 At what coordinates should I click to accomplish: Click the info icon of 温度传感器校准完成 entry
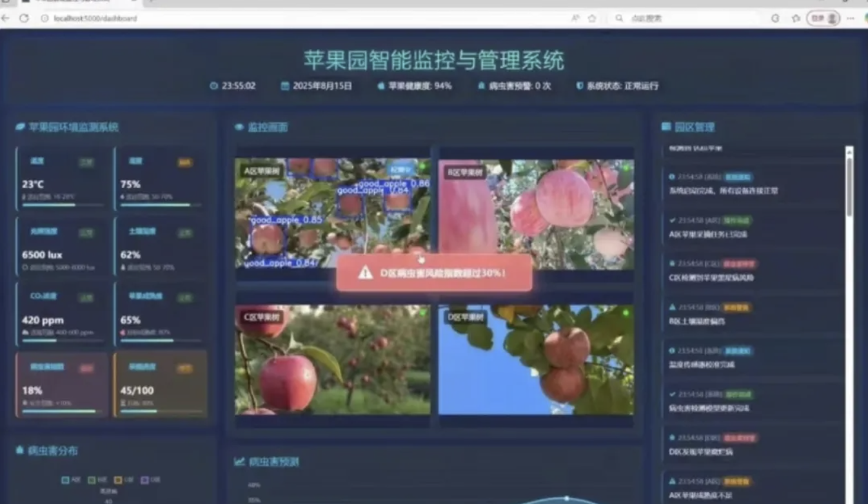click(x=672, y=351)
